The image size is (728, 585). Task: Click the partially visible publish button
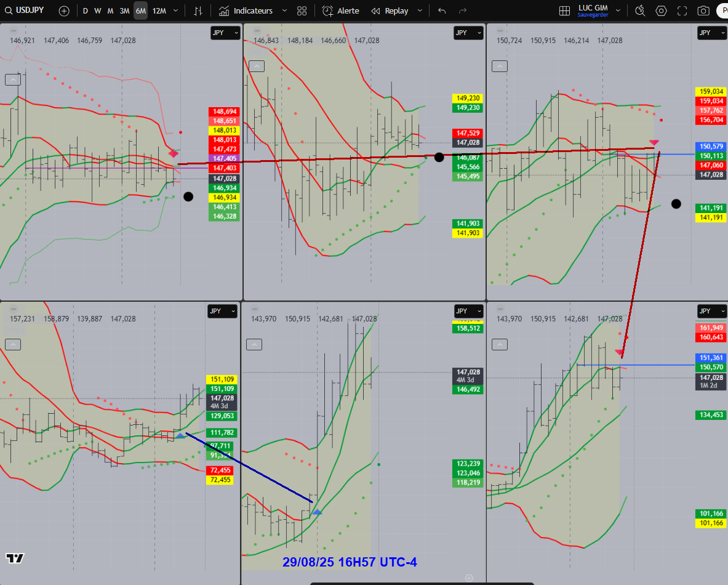723,10
